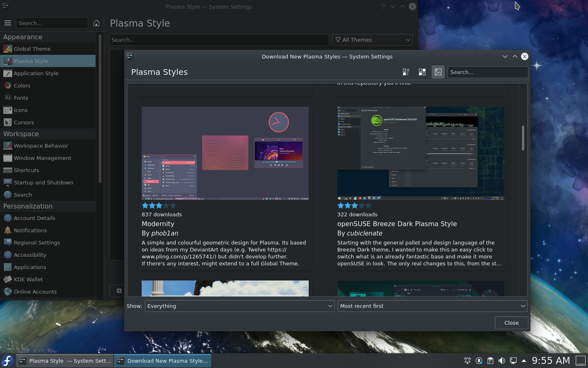The width and height of the screenshot is (588, 368).
Task: Open the sidebar hamburger menu
Action: tap(7, 23)
